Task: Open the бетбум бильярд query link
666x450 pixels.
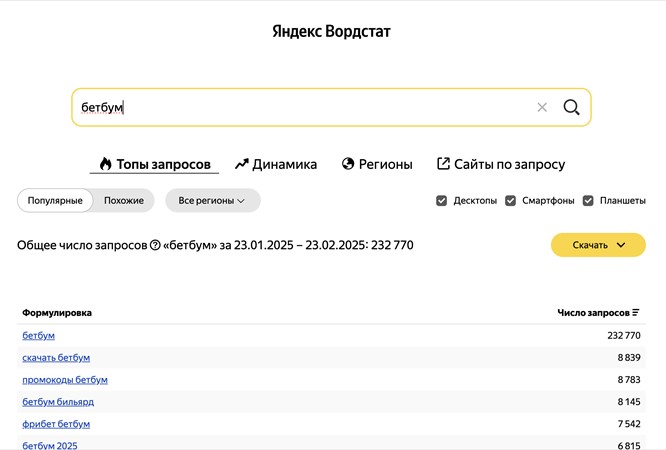Action: point(58,402)
